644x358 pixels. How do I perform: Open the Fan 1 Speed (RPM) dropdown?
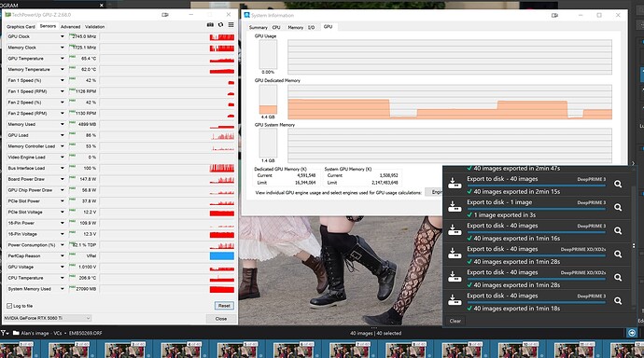point(63,91)
